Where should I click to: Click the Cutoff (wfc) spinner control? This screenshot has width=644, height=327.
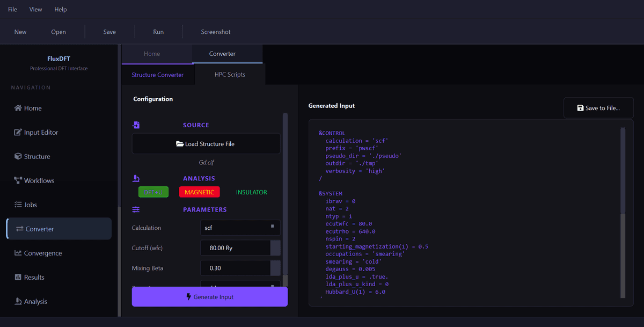[275, 248]
